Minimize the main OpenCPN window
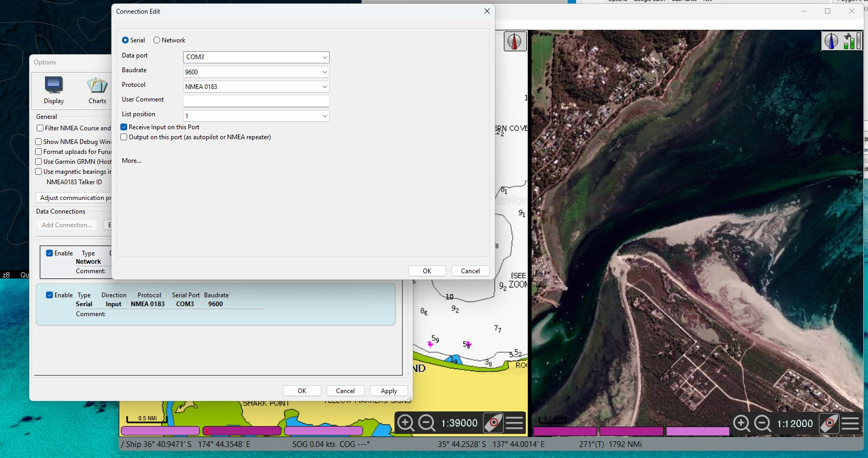This screenshot has width=868, height=458. (x=804, y=11)
